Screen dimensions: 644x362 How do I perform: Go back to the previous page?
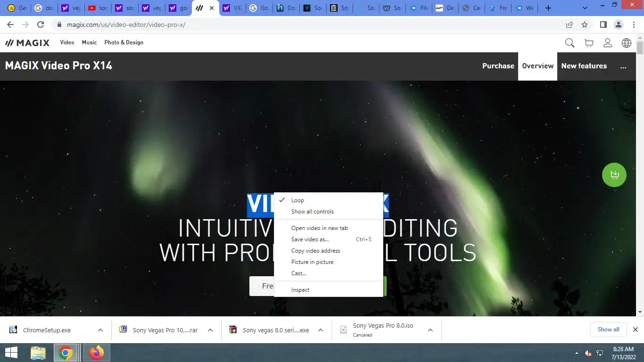[10, 25]
